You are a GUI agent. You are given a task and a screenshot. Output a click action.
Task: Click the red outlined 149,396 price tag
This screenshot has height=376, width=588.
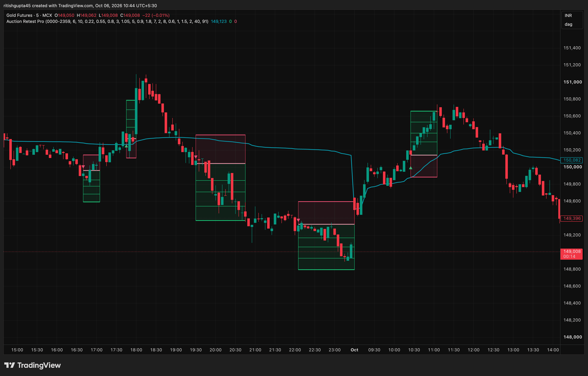pos(572,218)
